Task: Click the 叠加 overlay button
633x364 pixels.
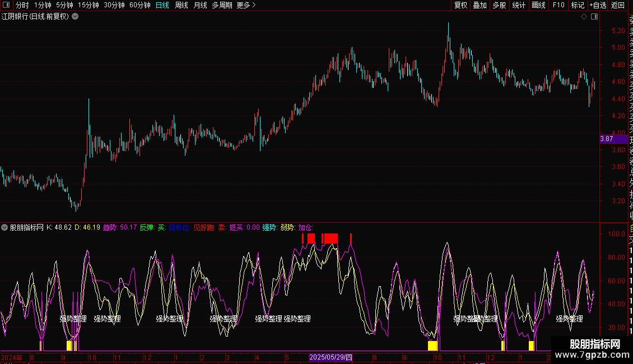Action: coord(480,5)
